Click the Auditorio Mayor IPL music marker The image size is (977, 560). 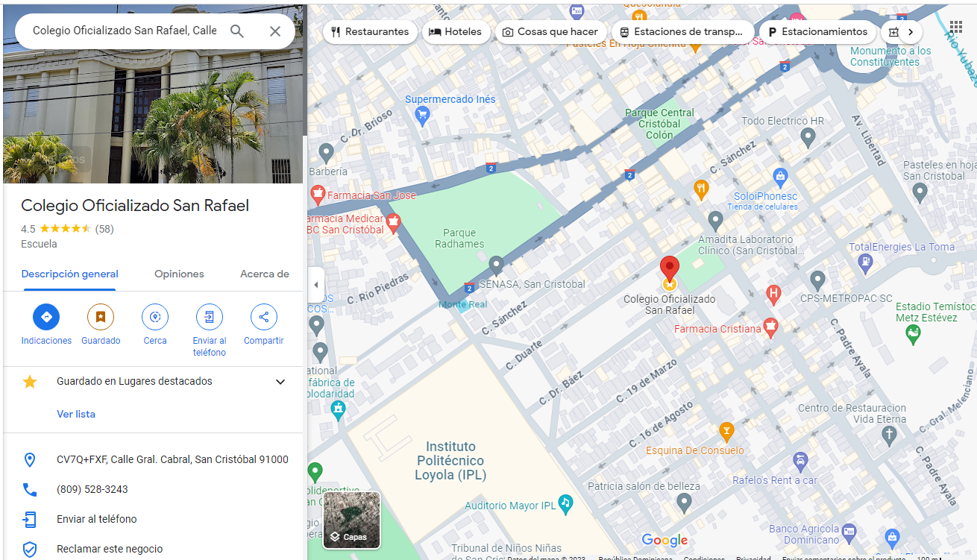pyautogui.click(x=565, y=503)
